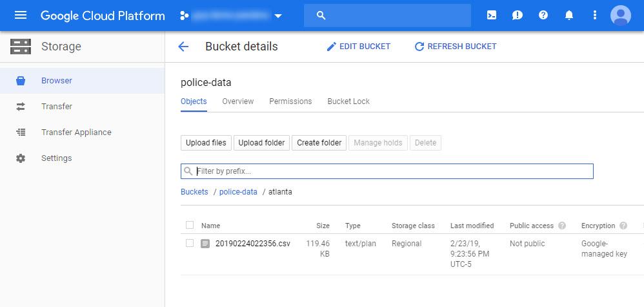Open the feedback alert icon
This screenshot has width=644, height=307.
click(518, 15)
